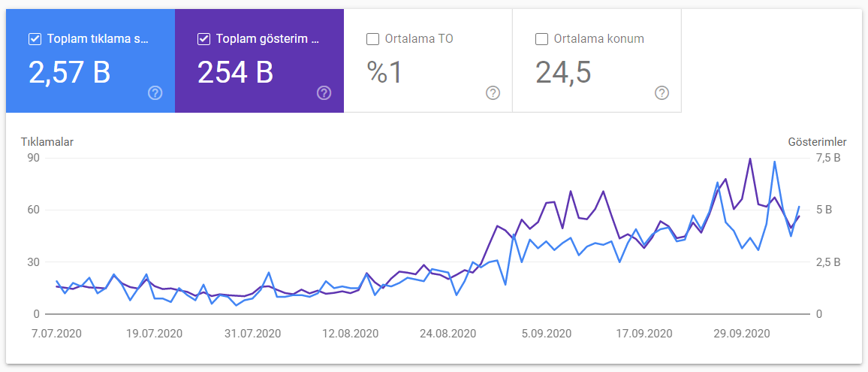Screen dimensions: 868x372
Task: Open help icon on Toplam tıklama card
Action: tap(155, 93)
